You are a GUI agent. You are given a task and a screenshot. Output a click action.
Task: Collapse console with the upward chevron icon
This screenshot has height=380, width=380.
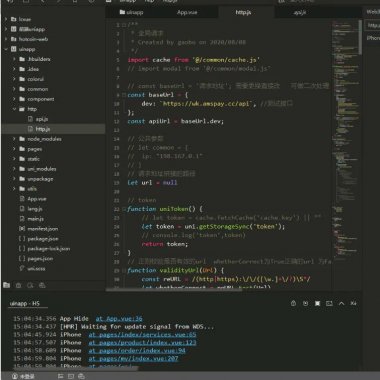coord(341,303)
